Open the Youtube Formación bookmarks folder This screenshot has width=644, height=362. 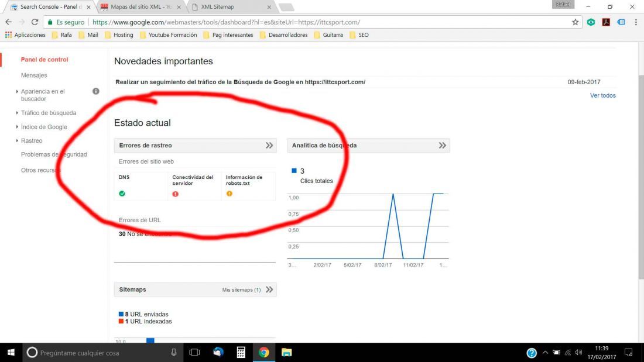[x=169, y=35]
